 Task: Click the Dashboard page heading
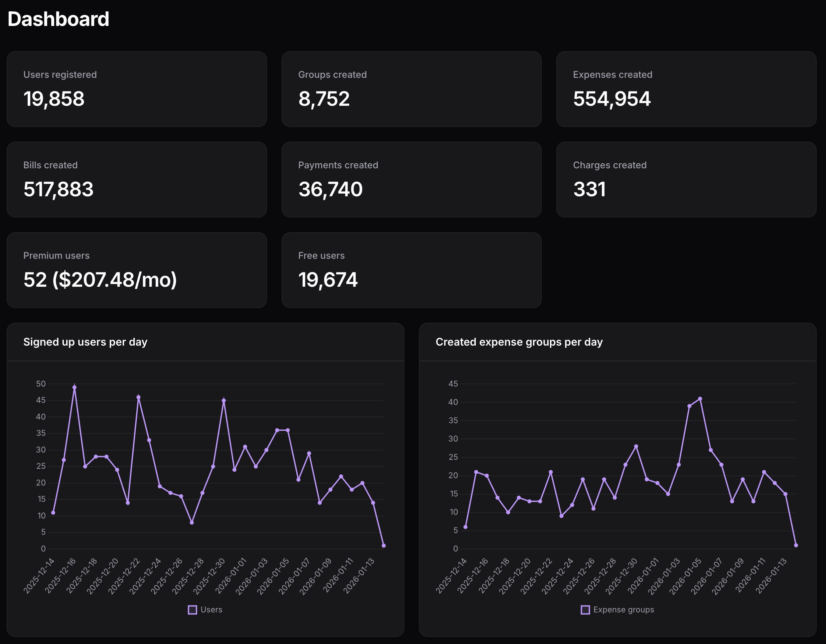[58, 19]
